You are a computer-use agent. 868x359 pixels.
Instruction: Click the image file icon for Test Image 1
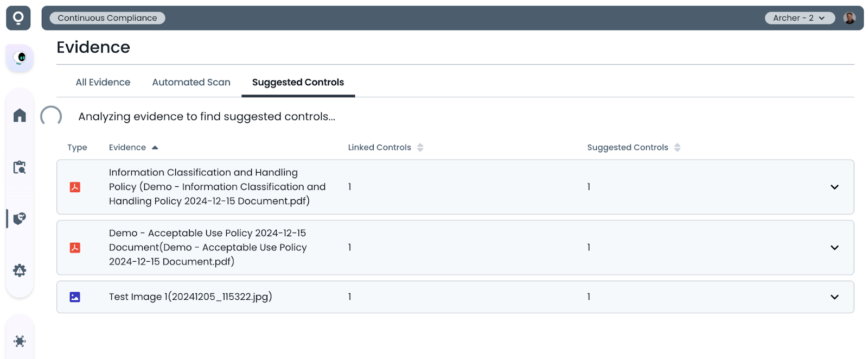(x=75, y=297)
